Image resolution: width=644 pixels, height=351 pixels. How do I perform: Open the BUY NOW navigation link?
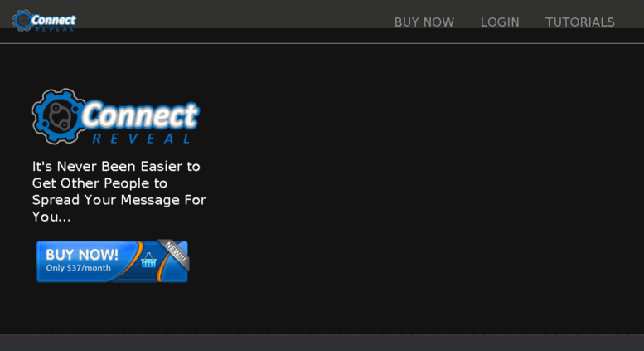[424, 22]
